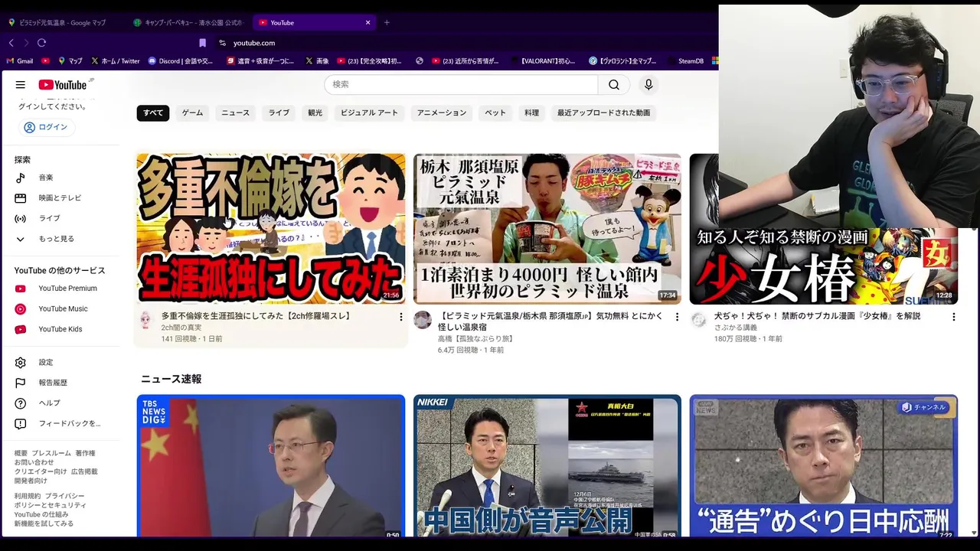980x551 pixels.
Task: Open the さぶかる講義 channel avatar
Action: [x=699, y=320]
